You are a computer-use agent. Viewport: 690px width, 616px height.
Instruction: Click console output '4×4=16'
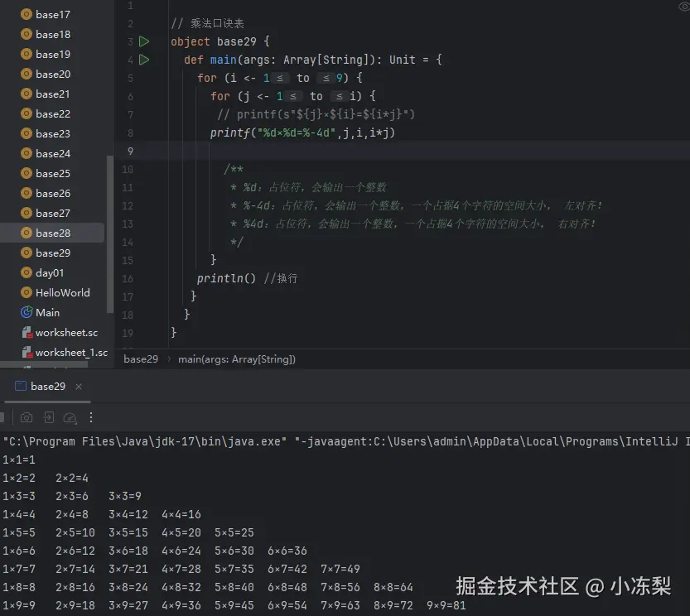tap(181, 514)
